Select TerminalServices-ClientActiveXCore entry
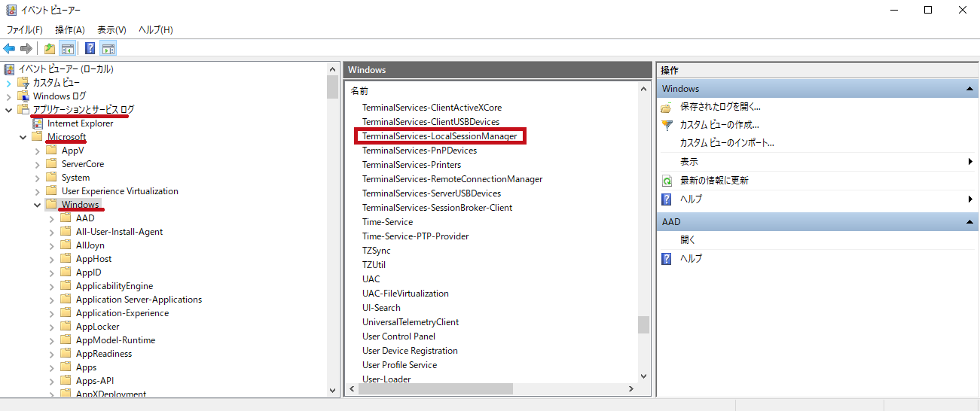Image resolution: width=980 pixels, height=411 pixels. click(x=432, y=108)
